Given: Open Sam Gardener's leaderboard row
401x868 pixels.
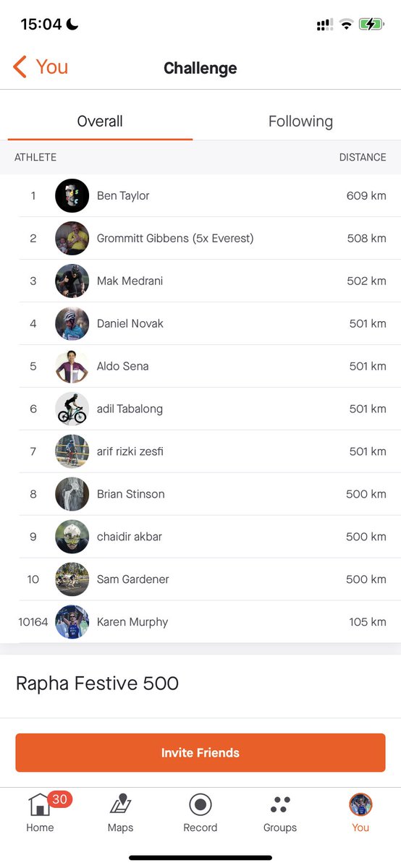Looking at the screenshot, I should [x=200, y=579].
